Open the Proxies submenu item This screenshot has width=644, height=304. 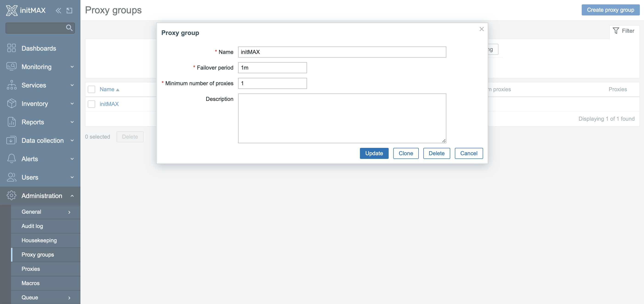(x=31, y=269)
